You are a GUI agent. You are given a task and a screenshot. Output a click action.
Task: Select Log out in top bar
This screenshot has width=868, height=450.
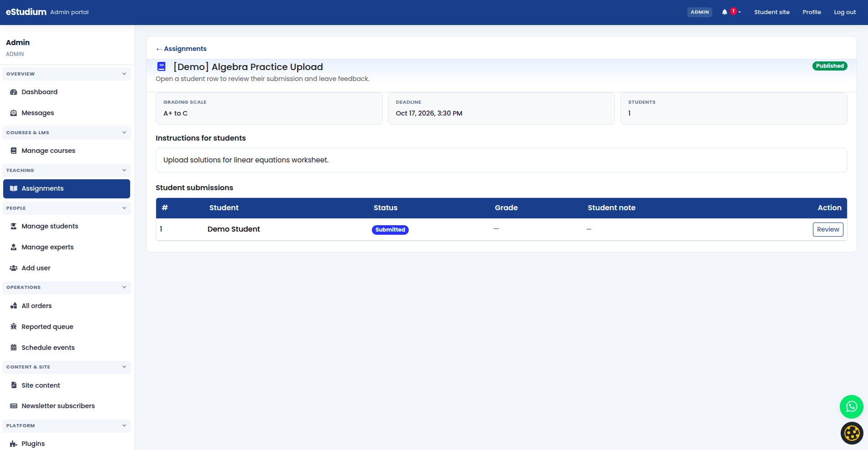tap(845, 12)
